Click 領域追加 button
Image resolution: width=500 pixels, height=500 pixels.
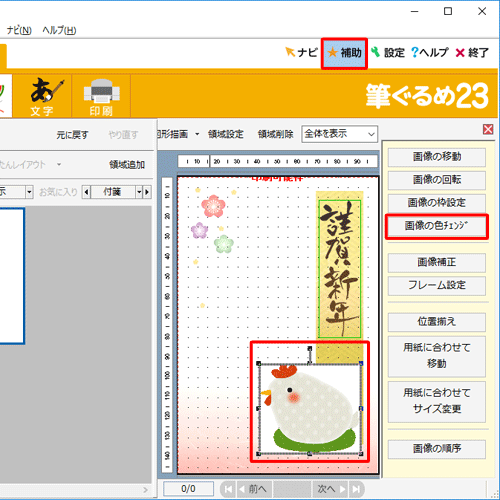pyautogui.click(x=127, y=164)
